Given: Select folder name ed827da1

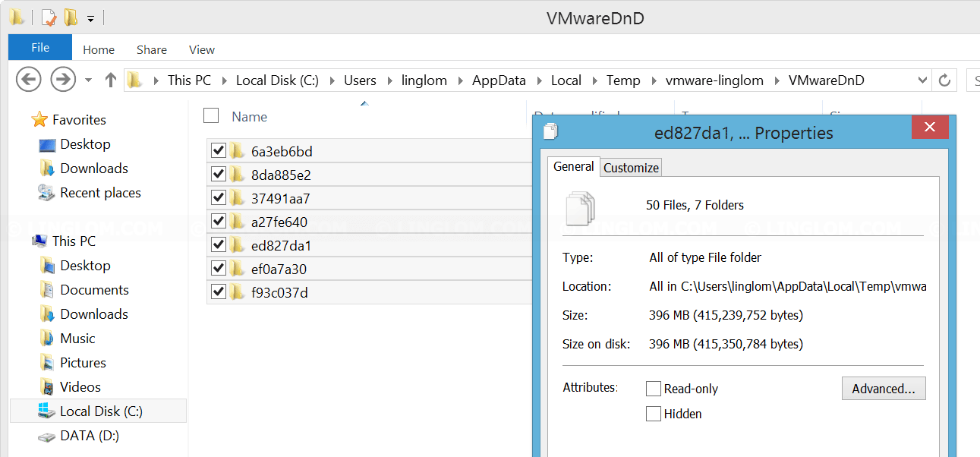Looking at the screenshot, I should point(281,246).
